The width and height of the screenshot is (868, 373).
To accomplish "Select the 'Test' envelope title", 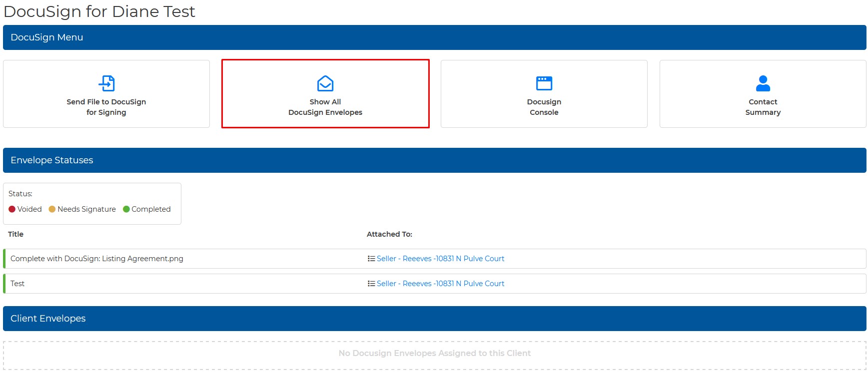I will tap(17, 284).
